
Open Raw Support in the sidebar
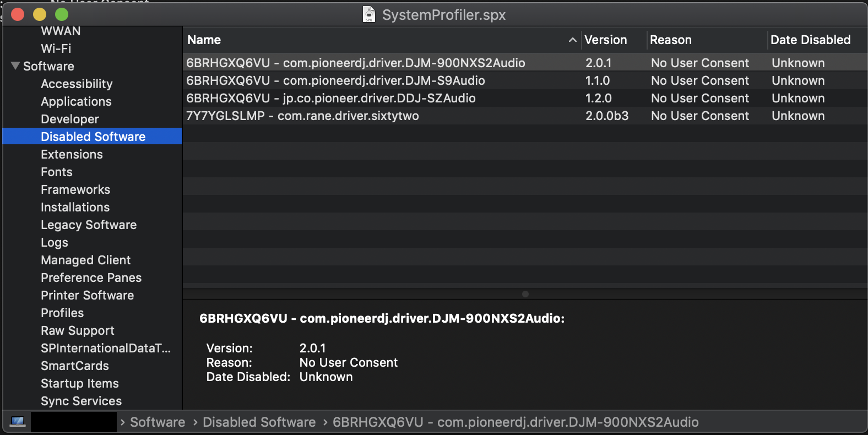pyautogui.click(x=78, y=330)
